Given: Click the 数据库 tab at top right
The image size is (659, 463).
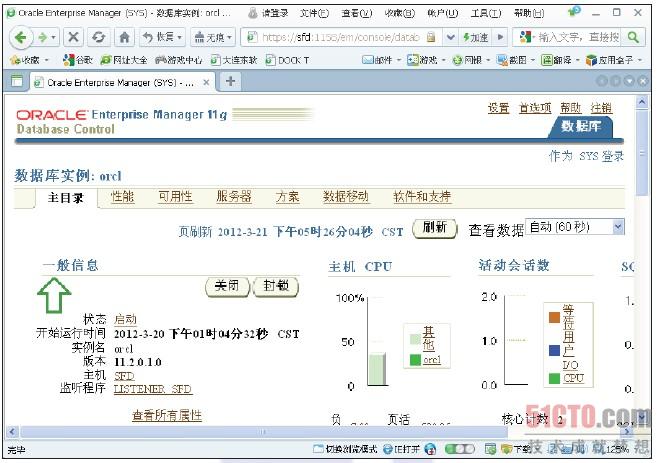Looking at the screenshot, I should pyautogui.click(x=580, y=126).
